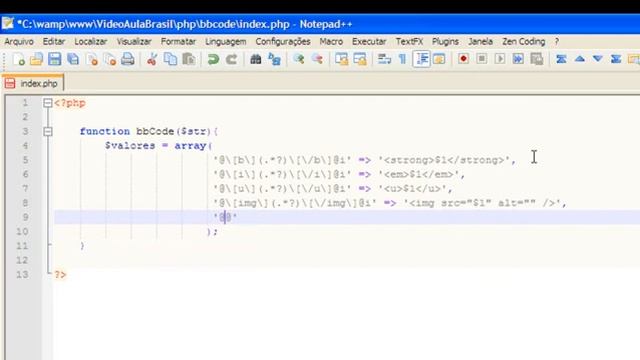
Task: Click line number 5 in the margin
Action: (x=25, y=160)
